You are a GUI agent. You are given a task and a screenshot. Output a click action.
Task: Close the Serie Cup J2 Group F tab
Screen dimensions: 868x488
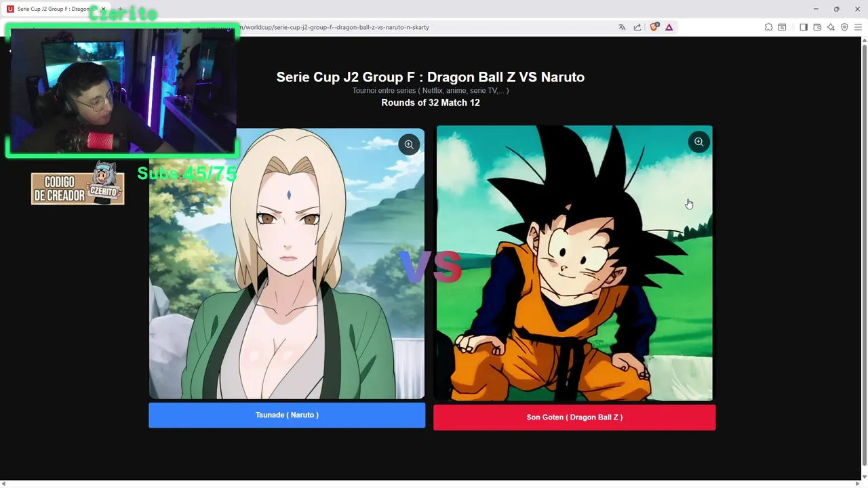pos(103,9)
